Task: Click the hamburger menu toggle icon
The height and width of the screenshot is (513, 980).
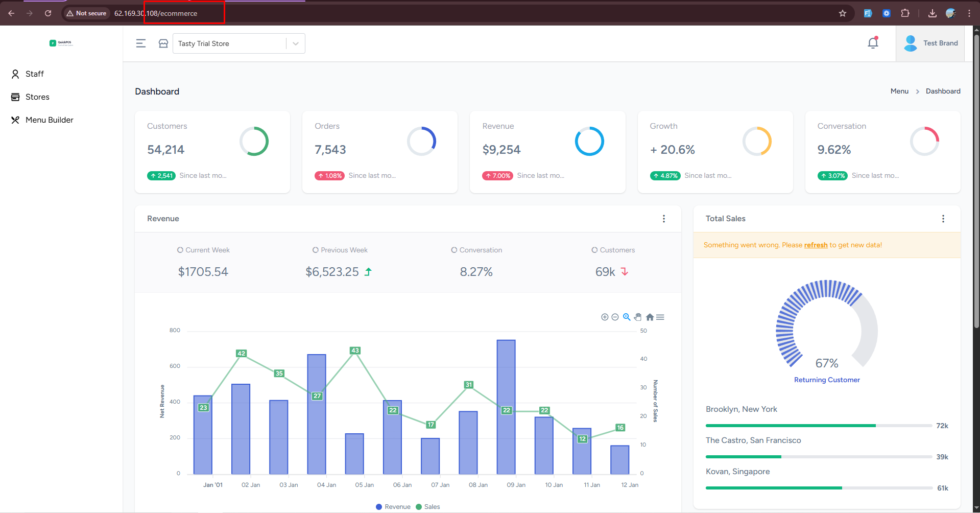Action: 141,43
